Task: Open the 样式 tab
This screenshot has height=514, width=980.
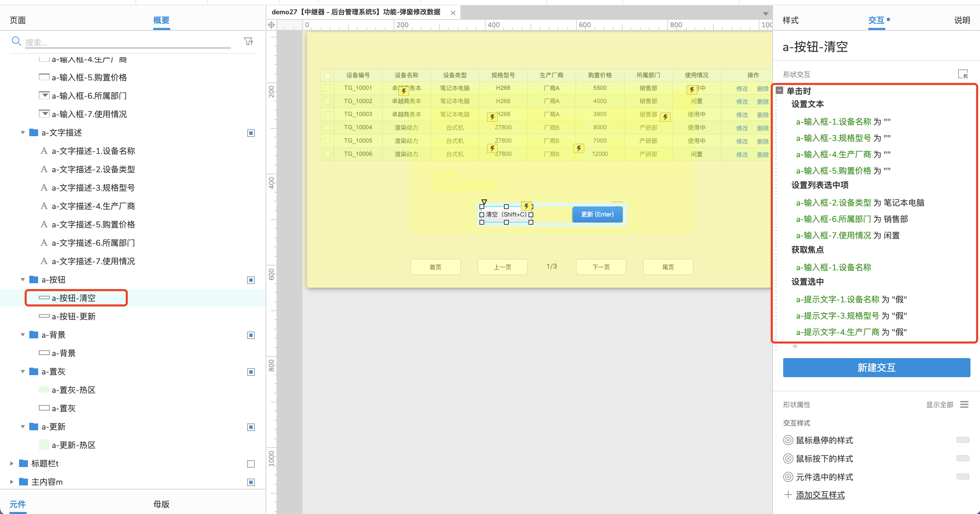Action: coord(790,20)
